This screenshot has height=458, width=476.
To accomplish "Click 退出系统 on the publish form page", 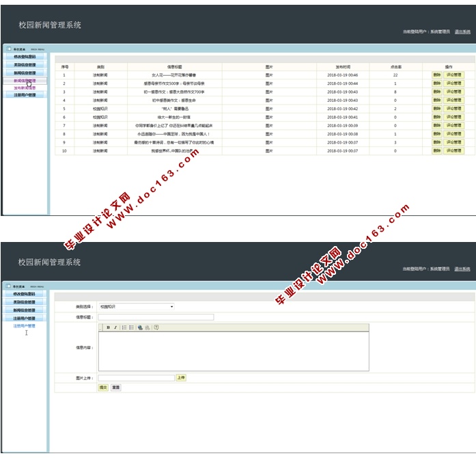I will tap(462, 269).
